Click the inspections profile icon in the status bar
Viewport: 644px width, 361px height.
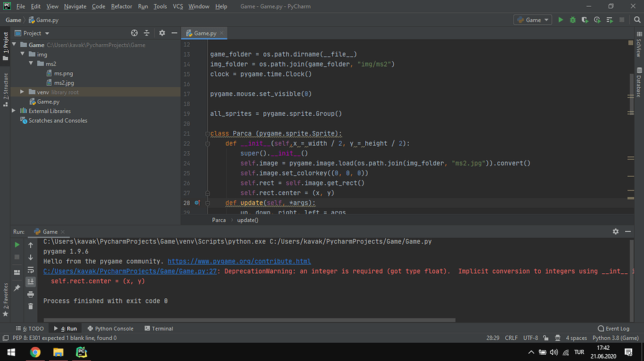pyautogui.click(x=558, y=338)
